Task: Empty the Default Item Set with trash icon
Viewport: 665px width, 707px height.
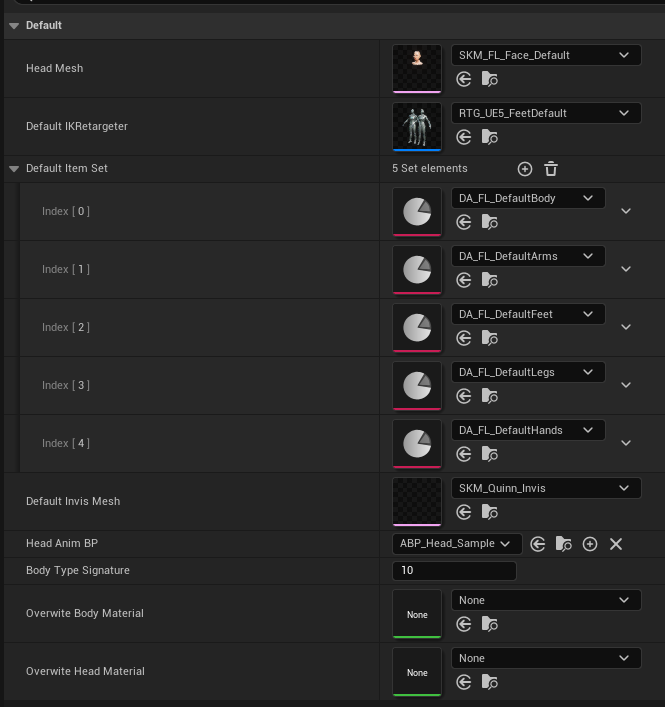Action: (551, 169)
